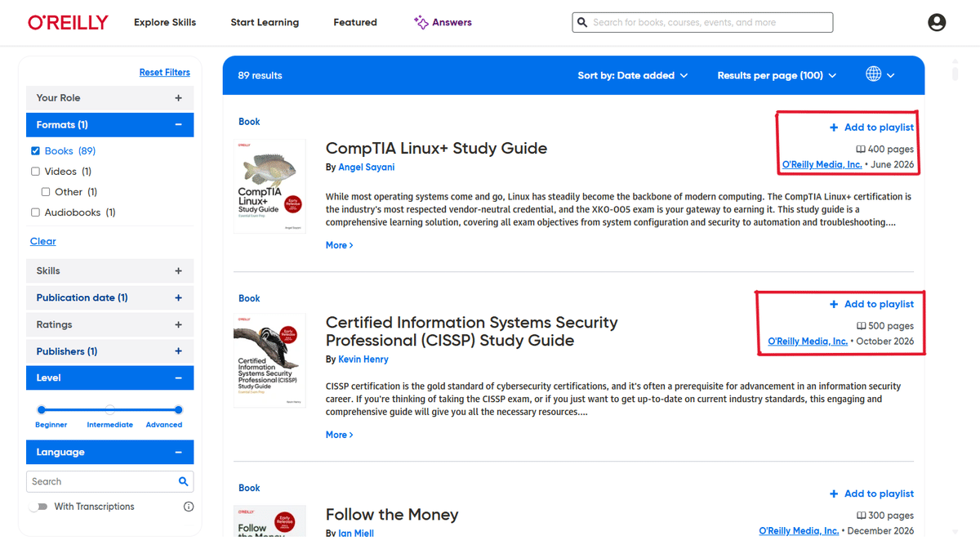The image size is (980, 545).
Task: Check the Videos format checkbox
Action: 35,172
